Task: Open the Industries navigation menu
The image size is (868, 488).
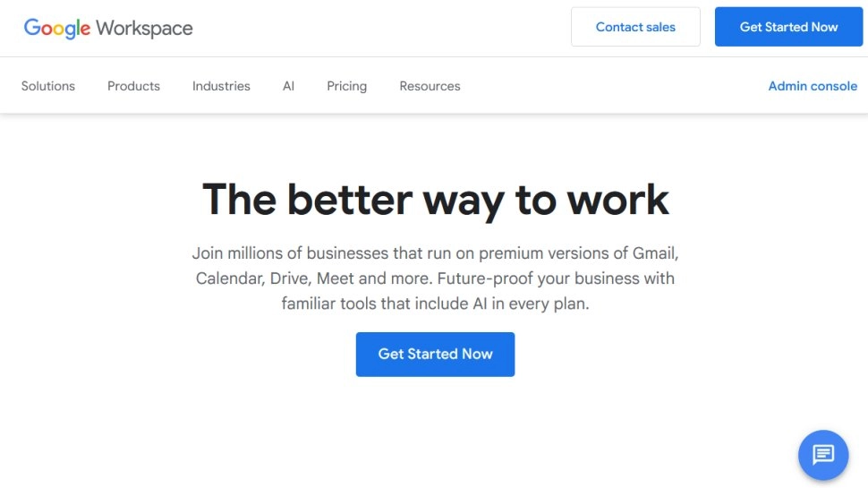Action: [221, 86]
